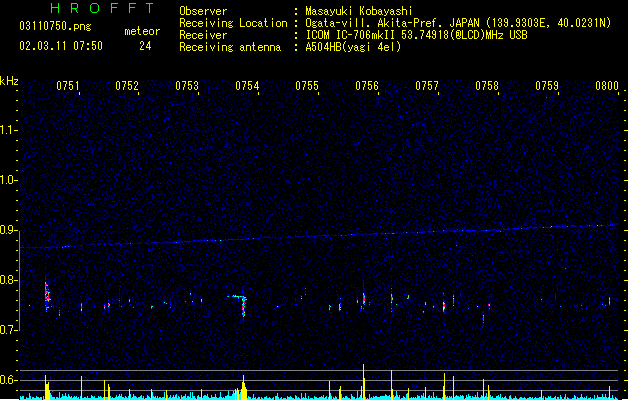
Task: Click the Observer label
Action: pyautogui.click(x=203, y=11)
